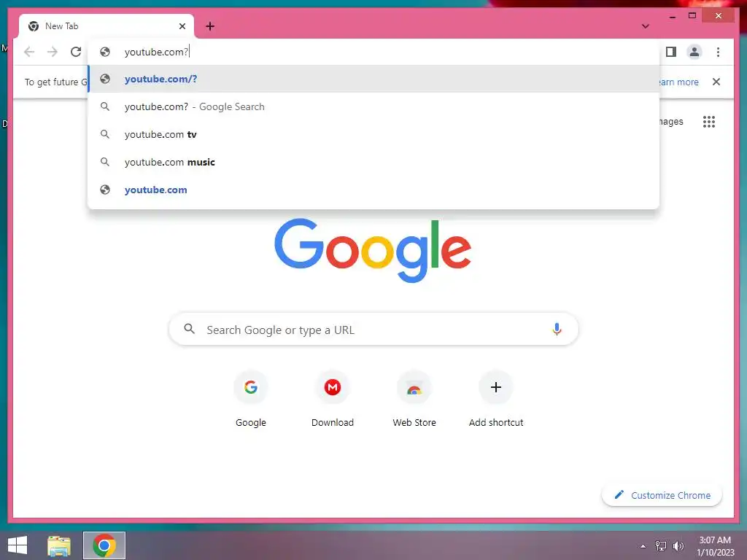Open the Google shortcut tile
Viewport: 747px width, 560px height.
tap(251, 400)
